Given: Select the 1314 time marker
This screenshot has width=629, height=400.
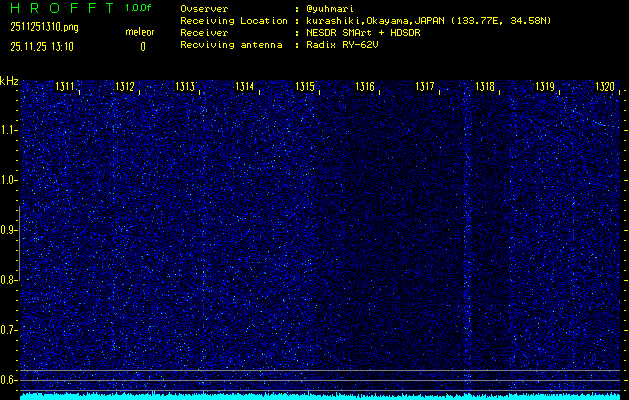Looking at the screenshot, I should pos(244,86).
